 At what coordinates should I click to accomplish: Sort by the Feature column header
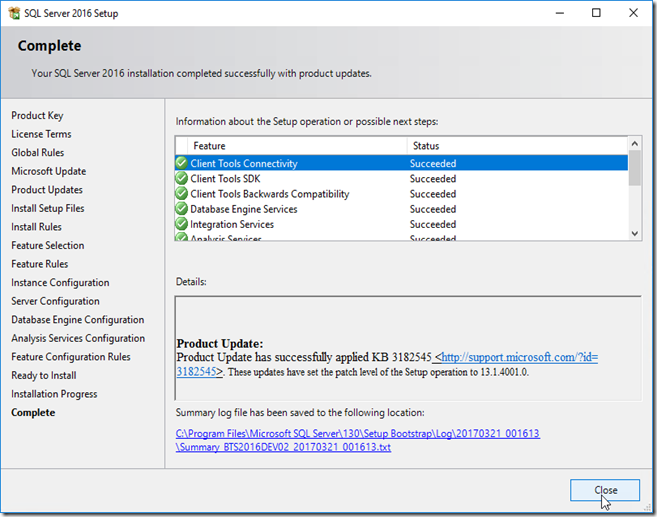tap(290, 146)
